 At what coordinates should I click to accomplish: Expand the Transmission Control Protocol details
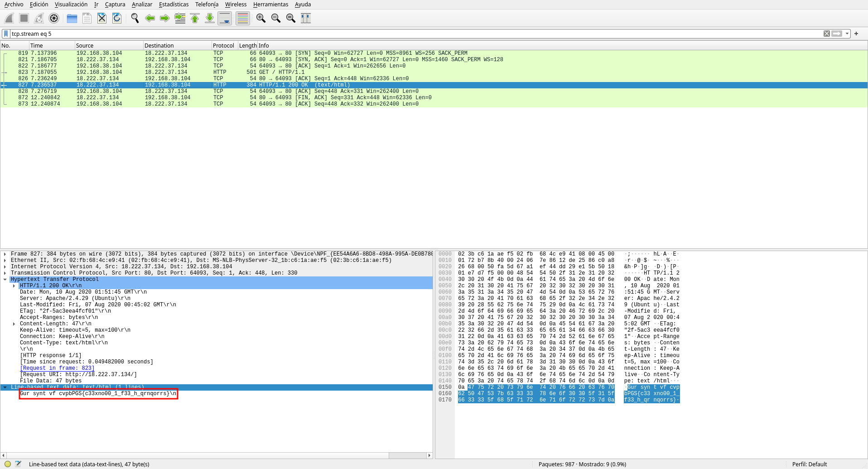[x=5, y=273]
